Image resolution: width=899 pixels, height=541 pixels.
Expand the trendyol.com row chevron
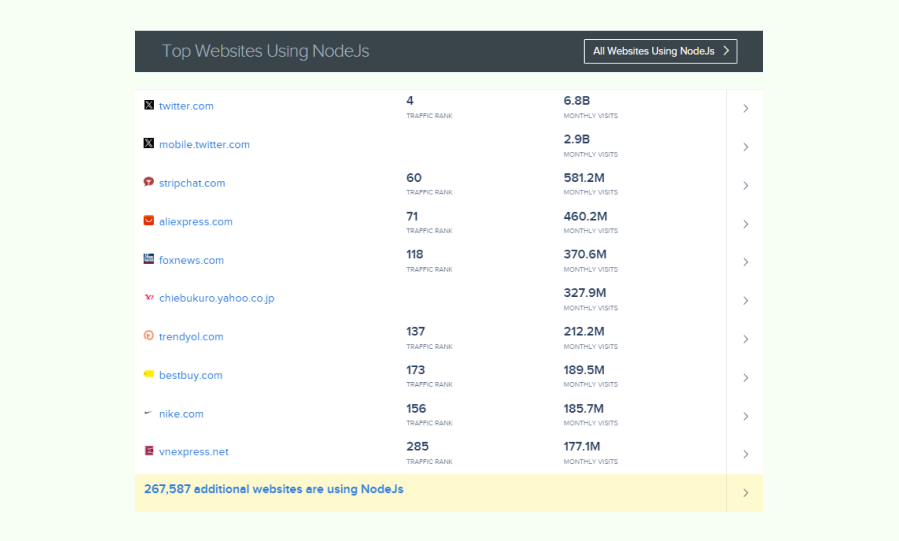[x=745, y=339]
